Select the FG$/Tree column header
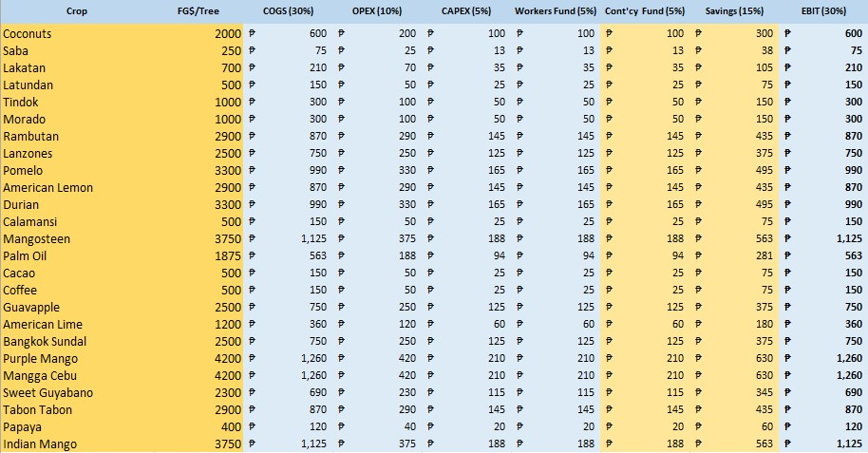 point(199,11)
